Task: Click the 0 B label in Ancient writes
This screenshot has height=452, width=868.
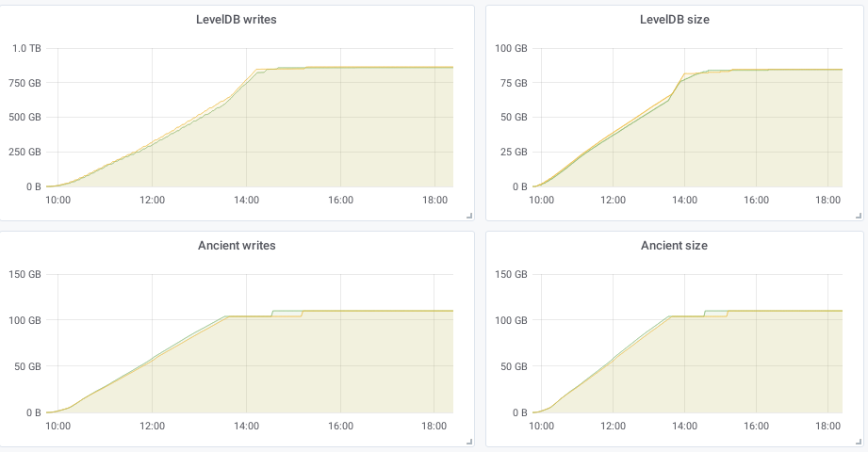Action: point(34,412)
